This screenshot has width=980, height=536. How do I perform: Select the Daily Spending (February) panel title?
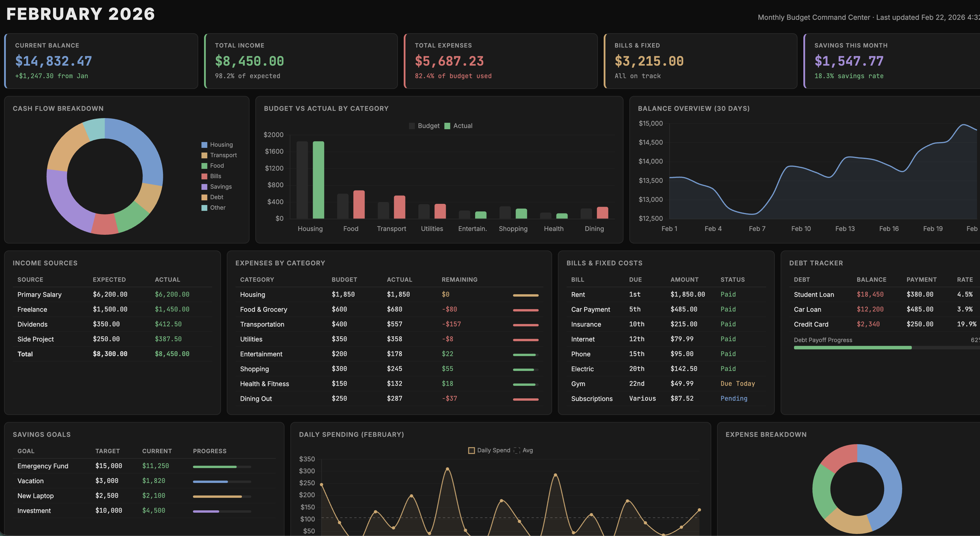(352, 434)
